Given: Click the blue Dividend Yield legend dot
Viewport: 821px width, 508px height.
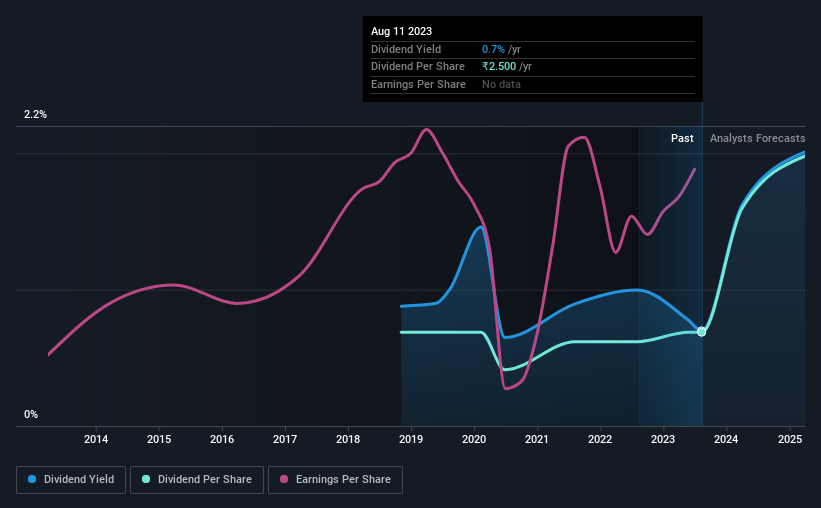Looking at the screenshot, I should [32, 479].
